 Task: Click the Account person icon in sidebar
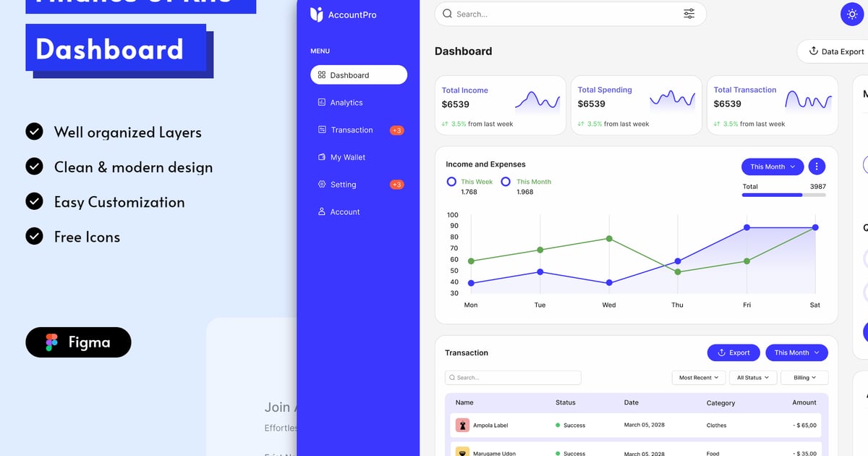tap(322, 212)
